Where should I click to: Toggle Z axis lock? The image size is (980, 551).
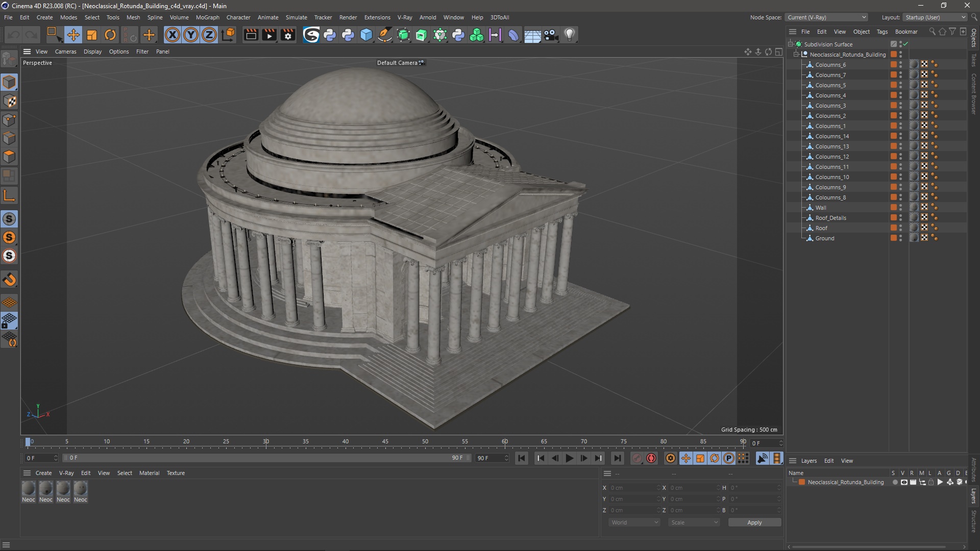pos(209,35)
